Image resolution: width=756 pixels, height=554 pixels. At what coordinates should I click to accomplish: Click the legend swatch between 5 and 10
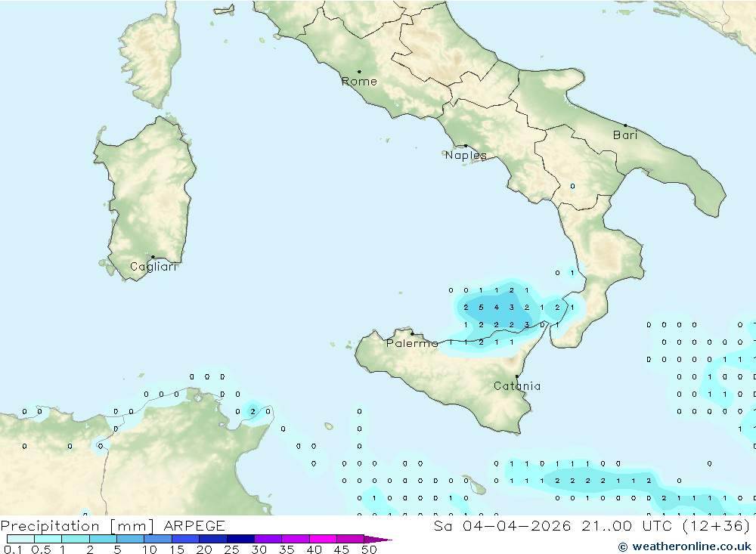click(131, 539)
